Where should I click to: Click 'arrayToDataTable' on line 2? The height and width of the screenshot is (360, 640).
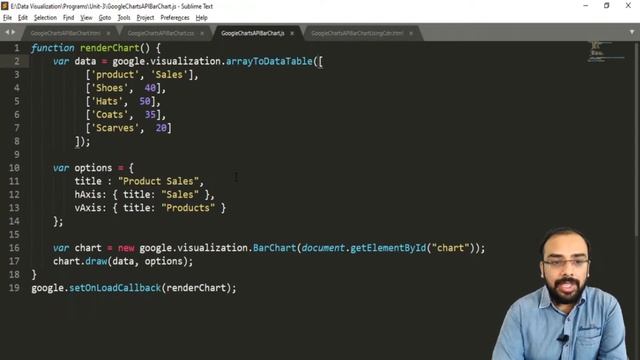pyautogui.click(x=269, y=62)
